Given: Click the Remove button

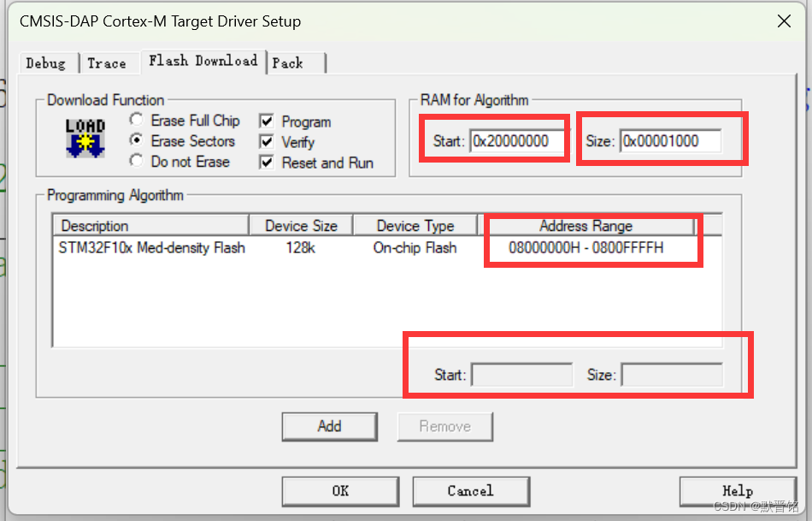Looking at the screenshot, I should (444, 426).
